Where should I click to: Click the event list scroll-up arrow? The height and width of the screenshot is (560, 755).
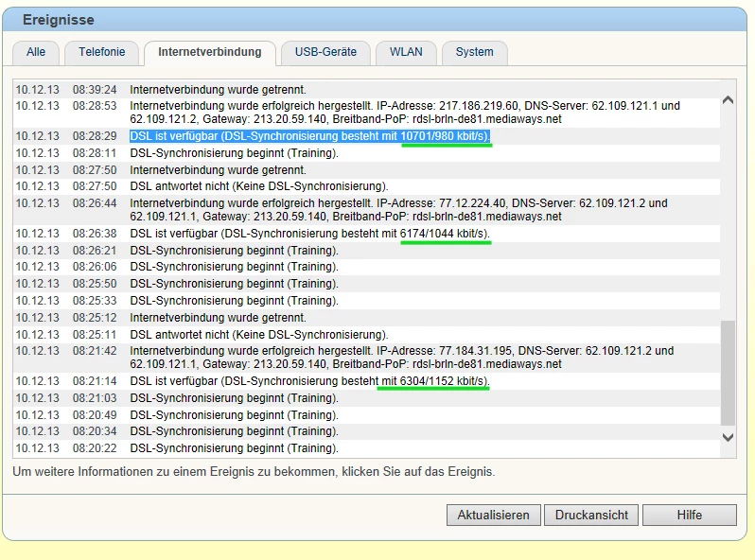(729, 100)
